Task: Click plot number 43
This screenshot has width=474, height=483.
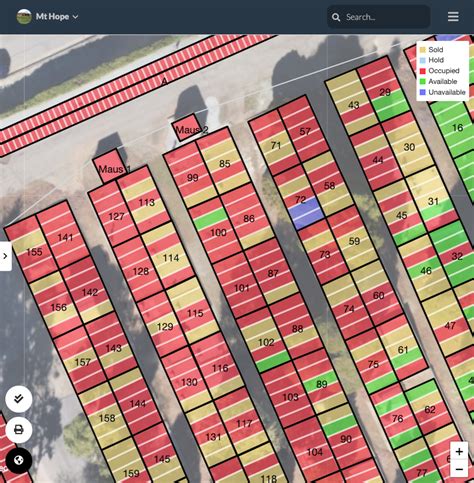Action: [x=354, y=105]
